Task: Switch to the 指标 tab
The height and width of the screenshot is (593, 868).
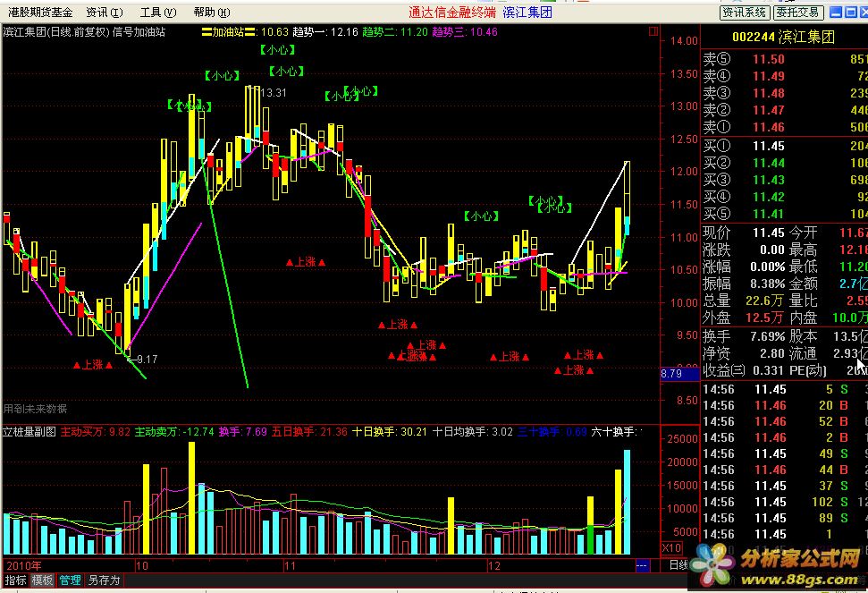Action: click(15, 580)
